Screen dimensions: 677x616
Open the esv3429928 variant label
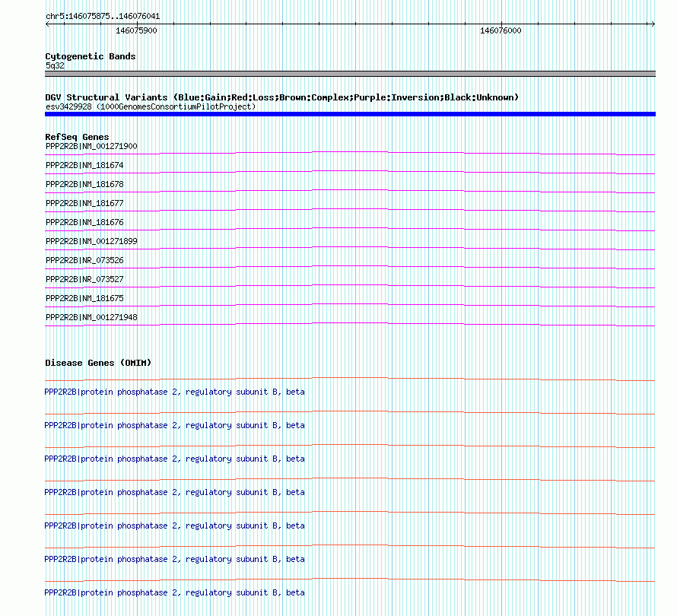(x=151, y=106)
